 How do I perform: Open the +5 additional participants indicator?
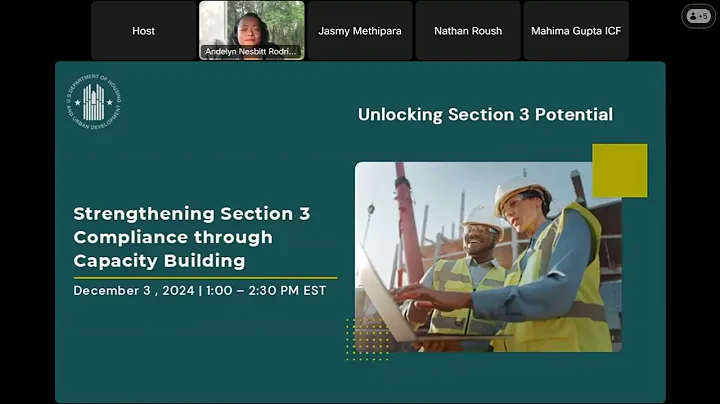698,16
